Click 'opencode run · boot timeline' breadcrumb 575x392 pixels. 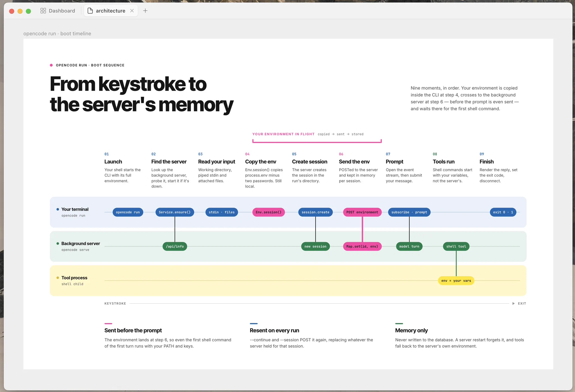point(57,34)
